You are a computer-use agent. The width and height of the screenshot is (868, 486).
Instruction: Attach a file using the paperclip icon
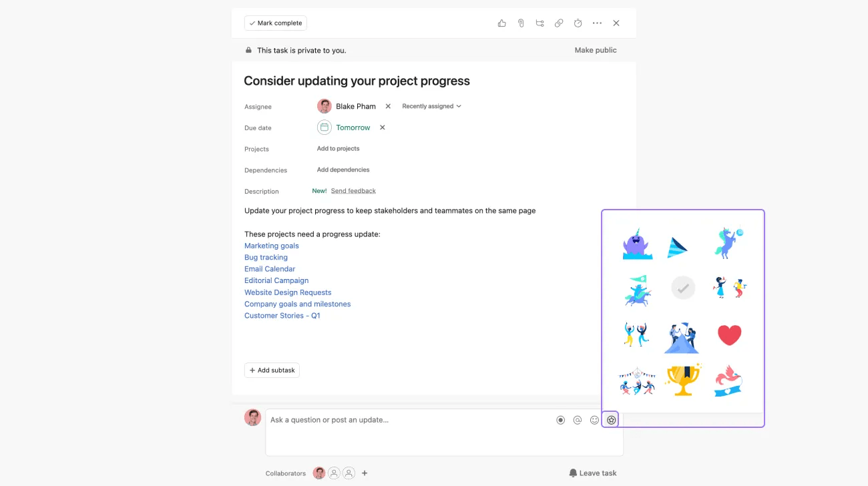point(521,23)
